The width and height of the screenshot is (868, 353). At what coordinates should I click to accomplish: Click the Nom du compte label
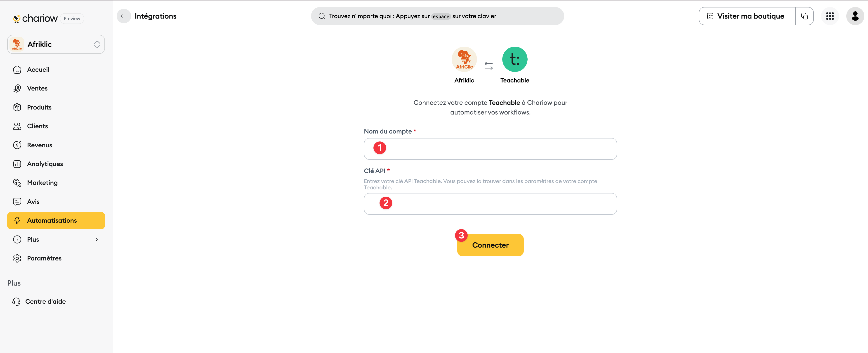(x=387, y=131)
